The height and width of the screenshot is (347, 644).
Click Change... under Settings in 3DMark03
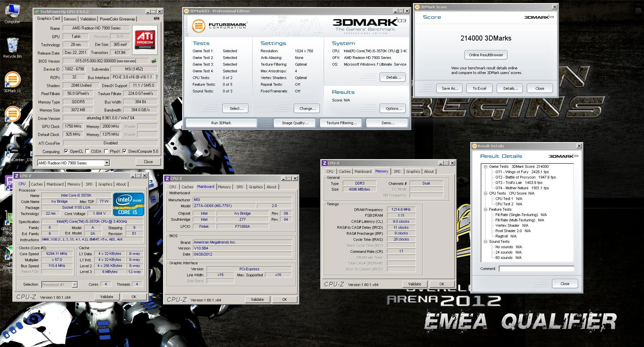coord(307,109)
